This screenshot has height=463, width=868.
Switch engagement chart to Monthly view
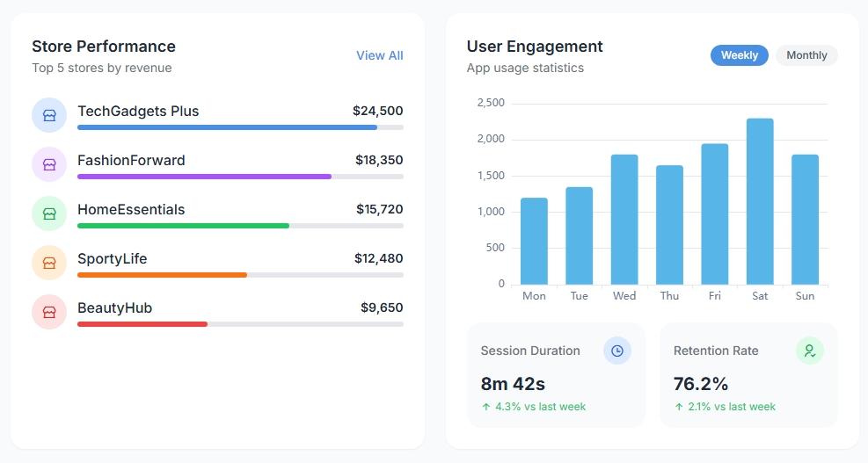point(806,55)
